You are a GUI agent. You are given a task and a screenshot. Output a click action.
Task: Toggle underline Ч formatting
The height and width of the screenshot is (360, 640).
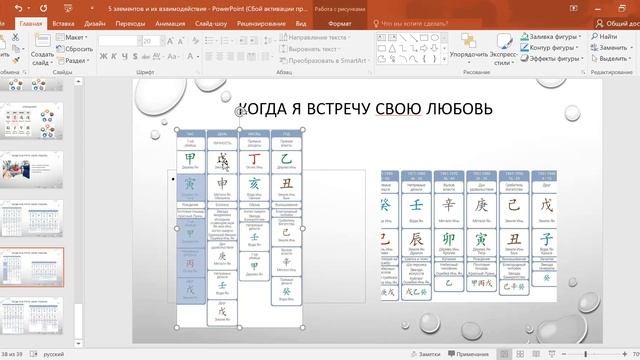click(124, 56)
